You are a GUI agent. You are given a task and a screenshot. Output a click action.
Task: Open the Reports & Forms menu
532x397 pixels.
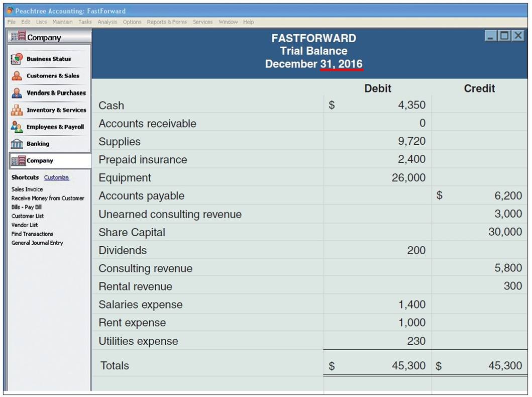point(167,22)
